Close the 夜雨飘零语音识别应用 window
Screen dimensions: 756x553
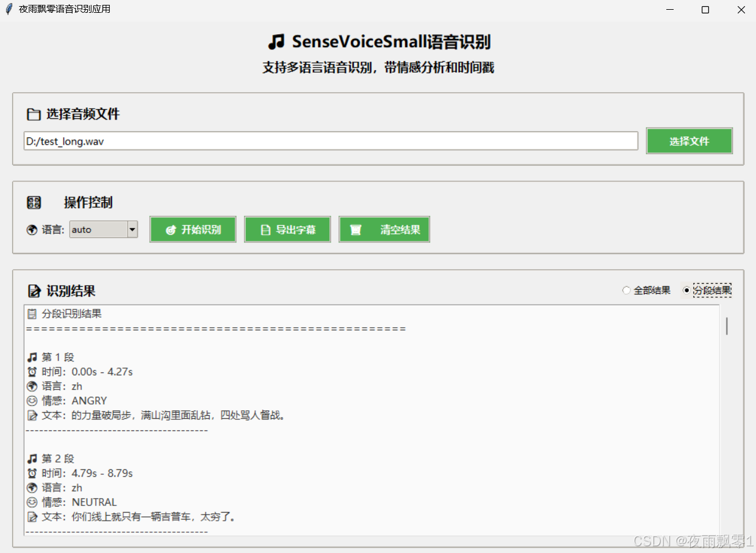point(741,10)
